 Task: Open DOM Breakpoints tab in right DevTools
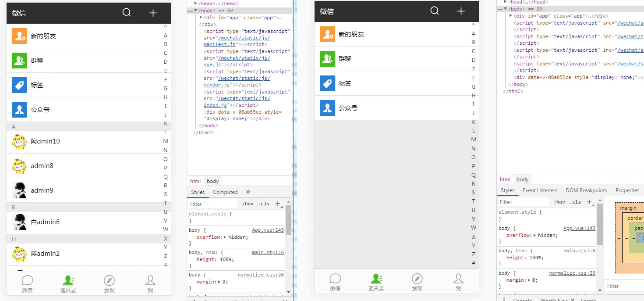[x=586, y=190]
